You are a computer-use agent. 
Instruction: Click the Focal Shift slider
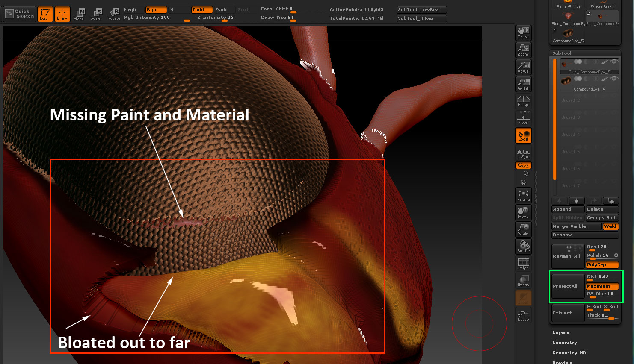pyautogui.click(x=293, y=9)
